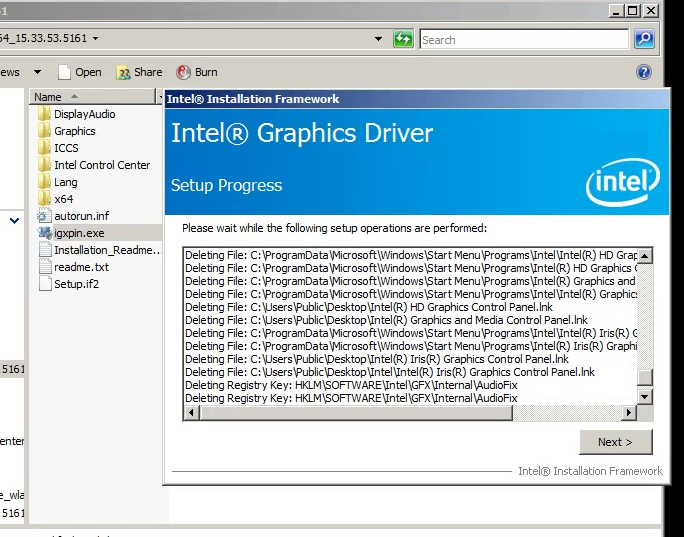Select the autorun.inf file
684x537 pixels.
pos(81,216)
